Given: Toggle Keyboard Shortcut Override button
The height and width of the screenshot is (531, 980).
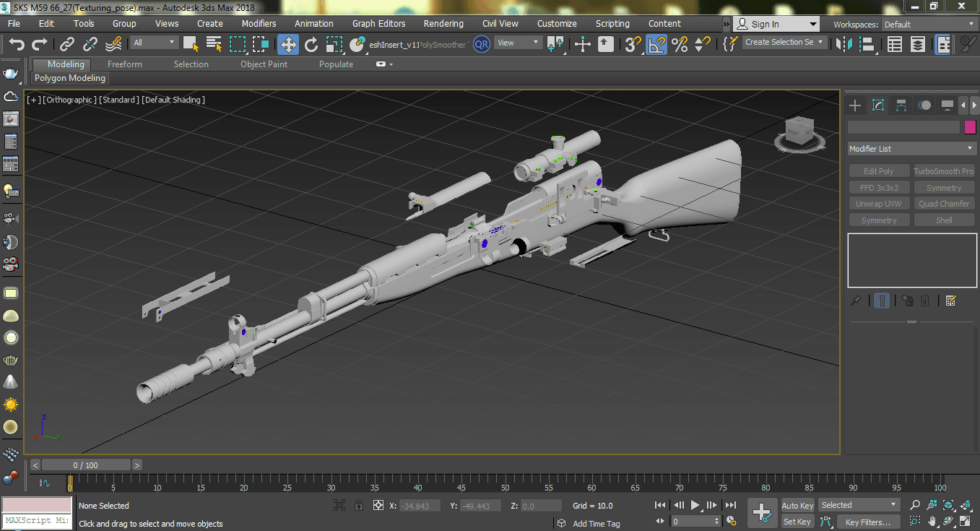Looking at the screenshot, I should click(x=606, y=45).
